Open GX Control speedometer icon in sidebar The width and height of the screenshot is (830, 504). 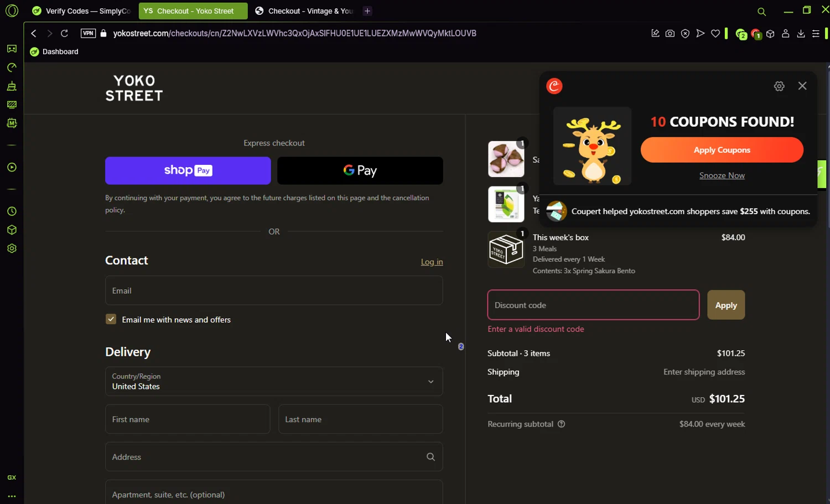click(12, 67)
